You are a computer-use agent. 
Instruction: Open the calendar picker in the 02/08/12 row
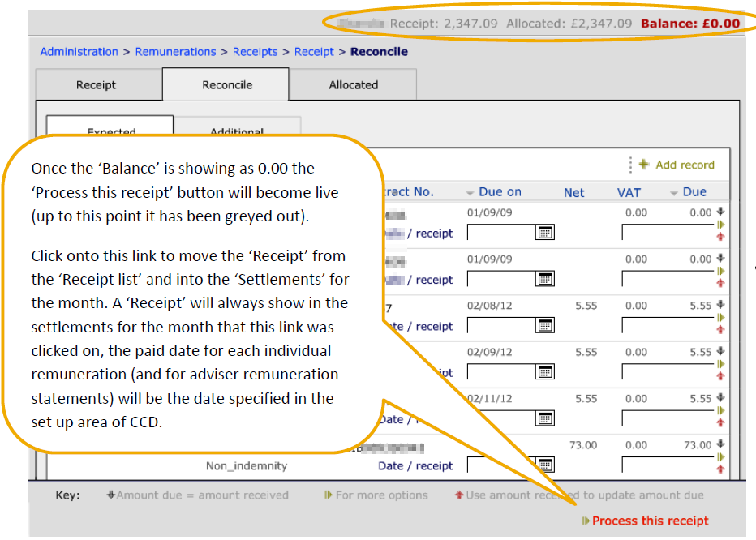tap(545, 325)
